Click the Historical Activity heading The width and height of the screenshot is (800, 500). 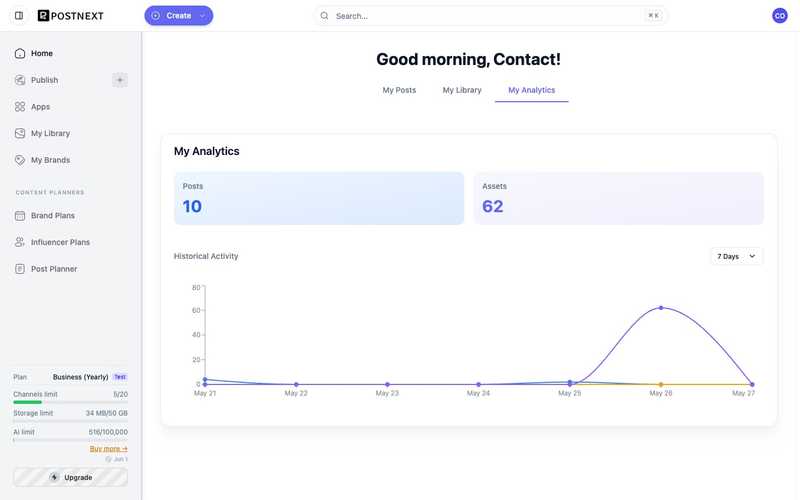tap(206, 256)
